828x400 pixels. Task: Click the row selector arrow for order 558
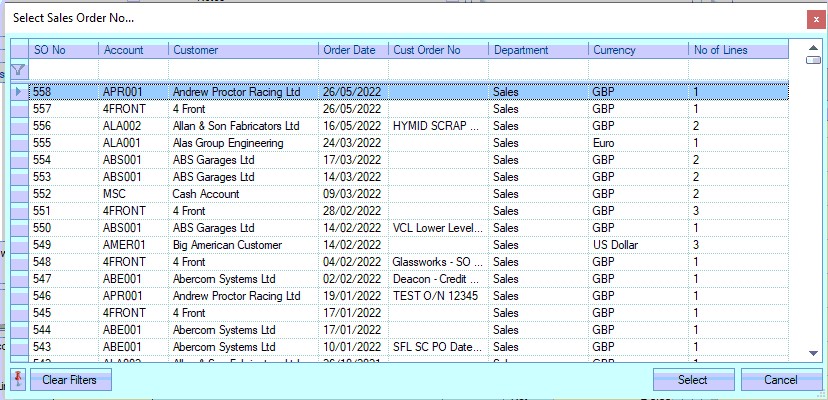click(x=20, y=92)
